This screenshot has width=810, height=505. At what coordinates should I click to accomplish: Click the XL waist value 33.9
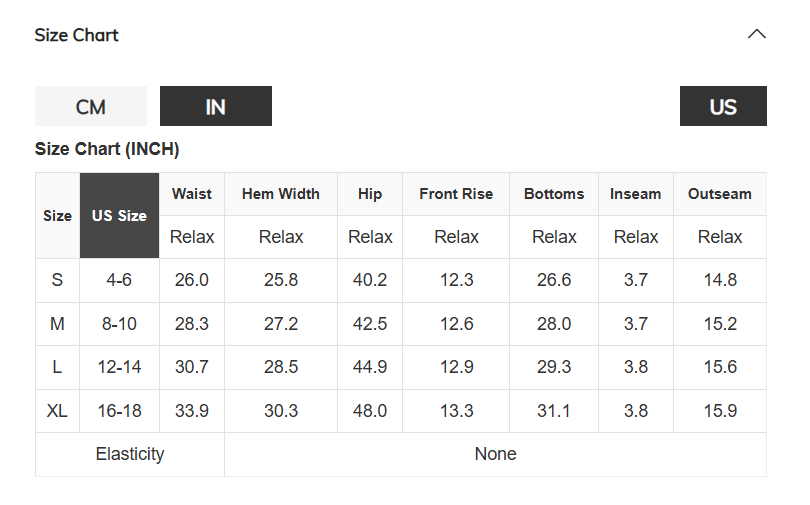click(192, 411)
